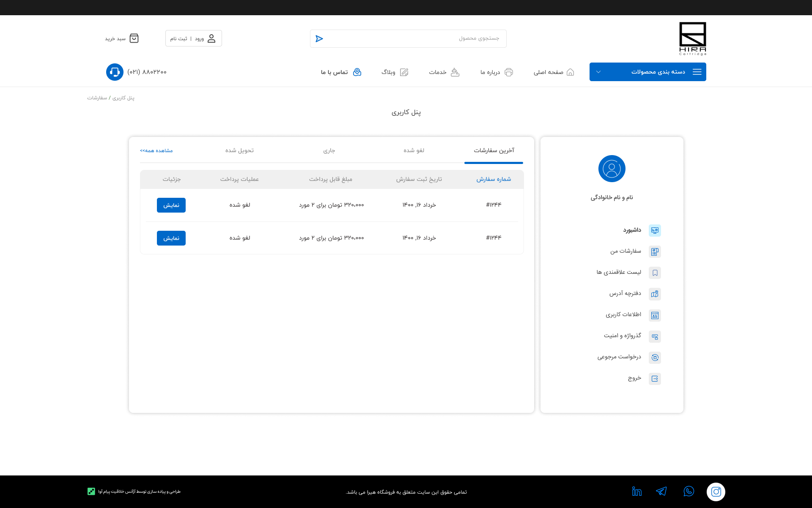Click the Telegram icon in footer
Image resolution: width=812 pixels, height=508 pixels.
click(x=661, y=491)
